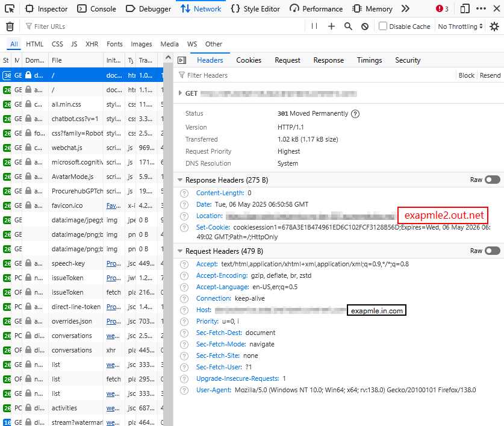
Task: Close the developer tools panel
Action: pos(497,8)
